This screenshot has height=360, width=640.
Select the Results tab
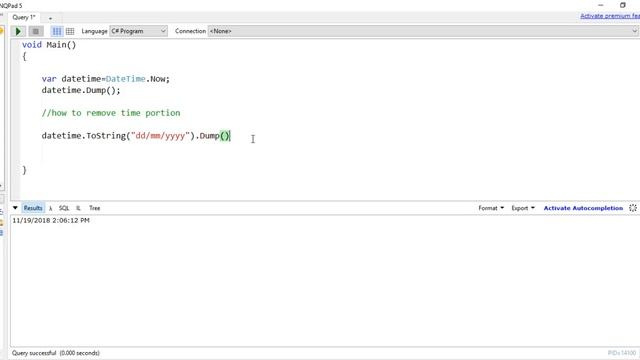(x=33, y=208)
